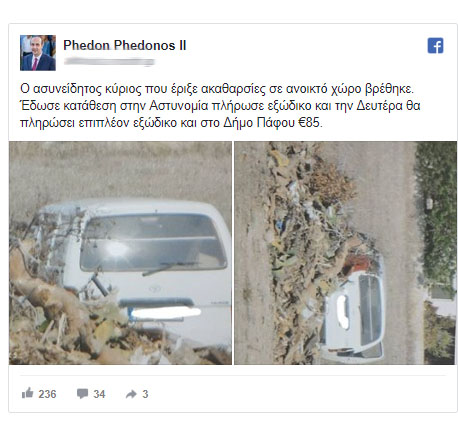This screenshot has height=432, width=458.
Task: Click the comment bubble icon
Action: (x=82, y=394)
